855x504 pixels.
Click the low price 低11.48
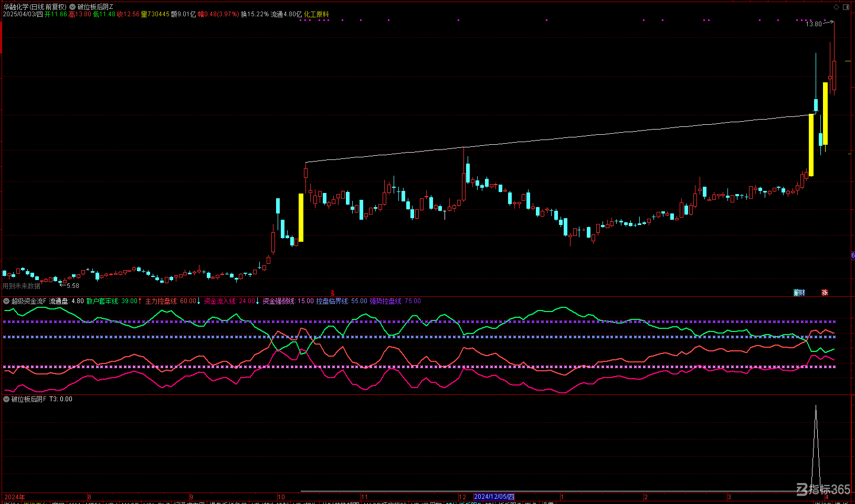[104, 14]
